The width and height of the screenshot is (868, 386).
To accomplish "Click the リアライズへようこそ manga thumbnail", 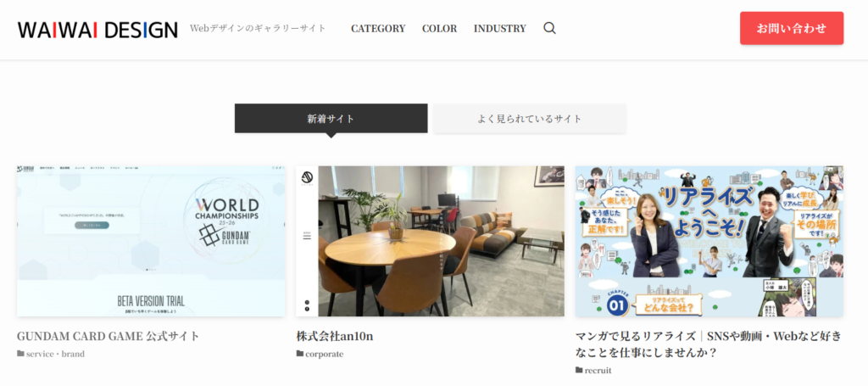I will [709, 241].
